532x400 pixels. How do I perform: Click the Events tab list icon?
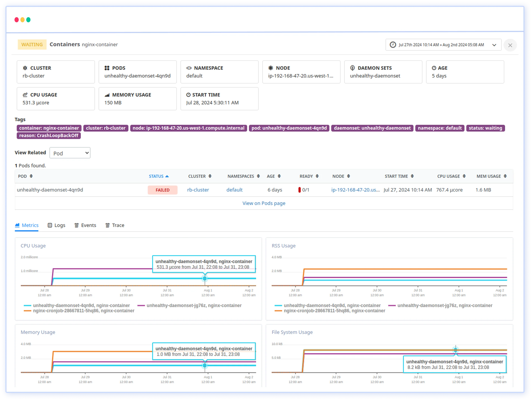pyautogui.click(x=76, y=225)
